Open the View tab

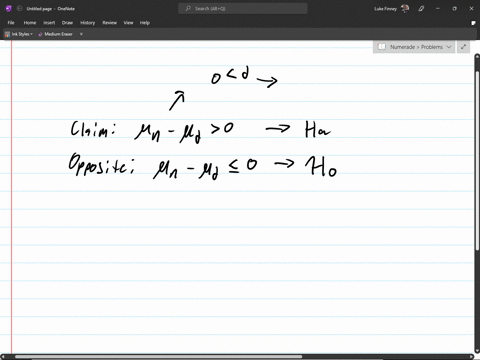click(128, 23)
